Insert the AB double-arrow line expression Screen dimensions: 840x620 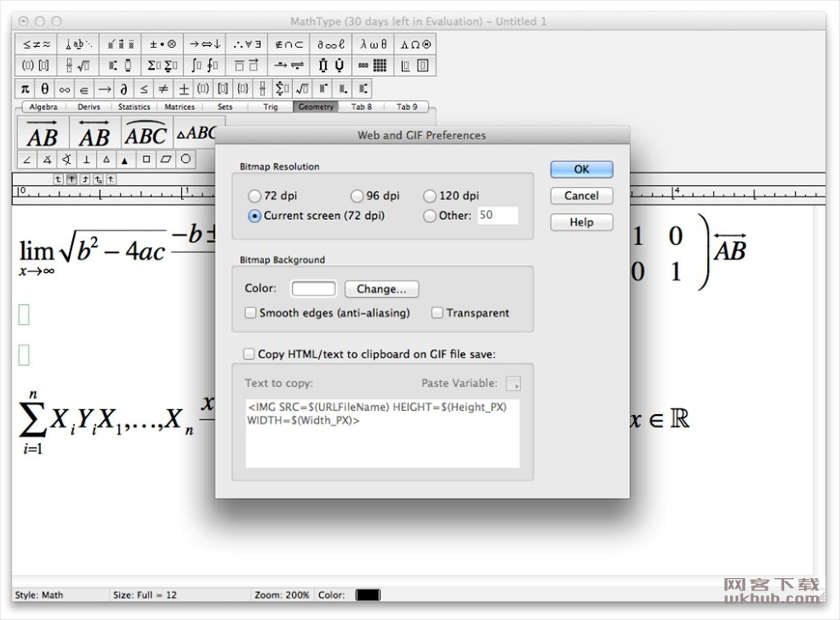click(x=95, y=133)
